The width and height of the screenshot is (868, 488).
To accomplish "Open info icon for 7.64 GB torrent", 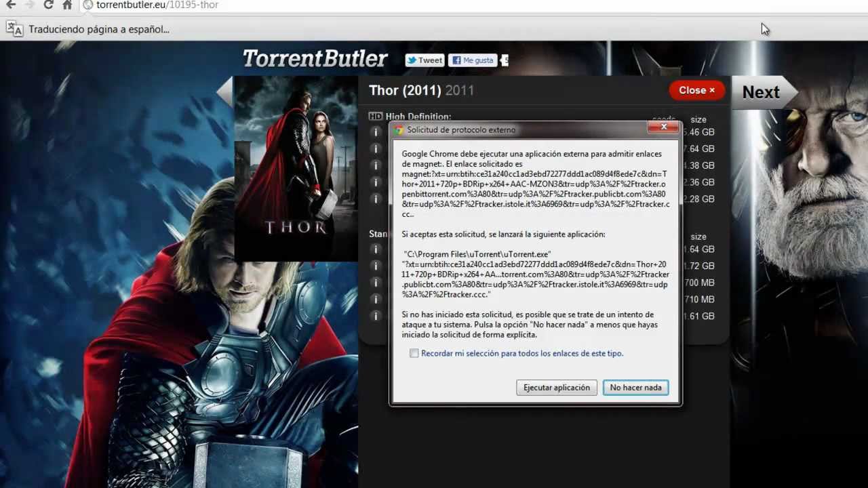I will click(375, 148).
